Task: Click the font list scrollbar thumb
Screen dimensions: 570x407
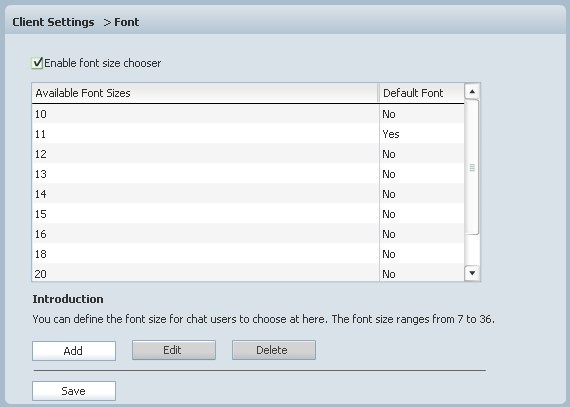Action: tap(472, 167)
